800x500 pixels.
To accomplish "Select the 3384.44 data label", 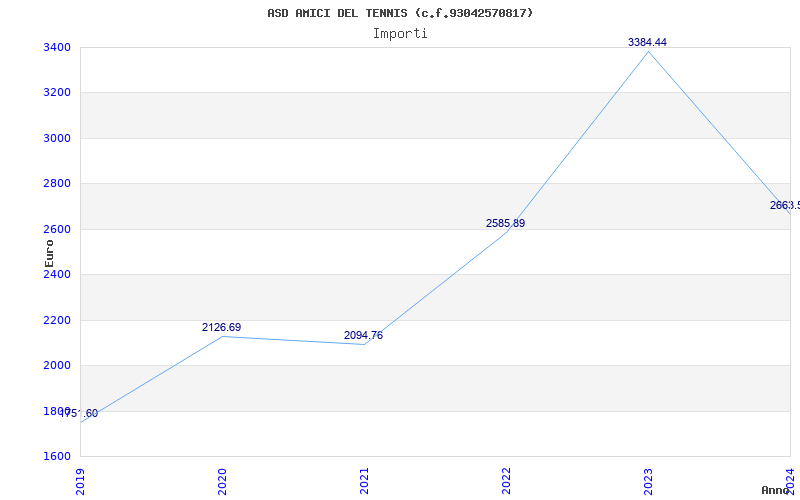I will [647, 42].
